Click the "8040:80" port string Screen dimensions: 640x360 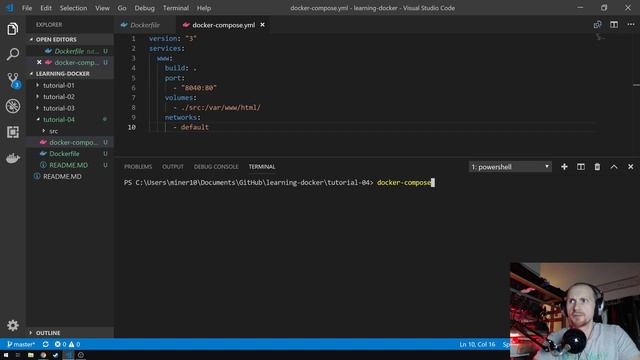point(199,88)
